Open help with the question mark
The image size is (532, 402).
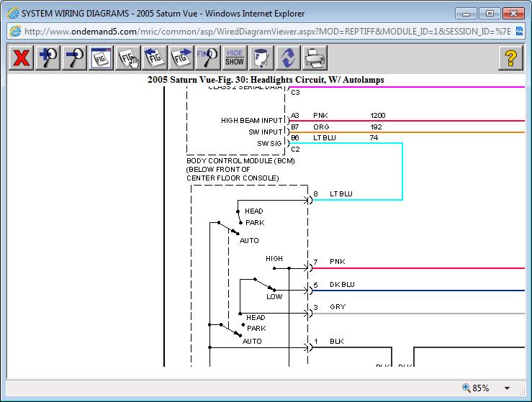pyautogui.click(x=510, y=58)
